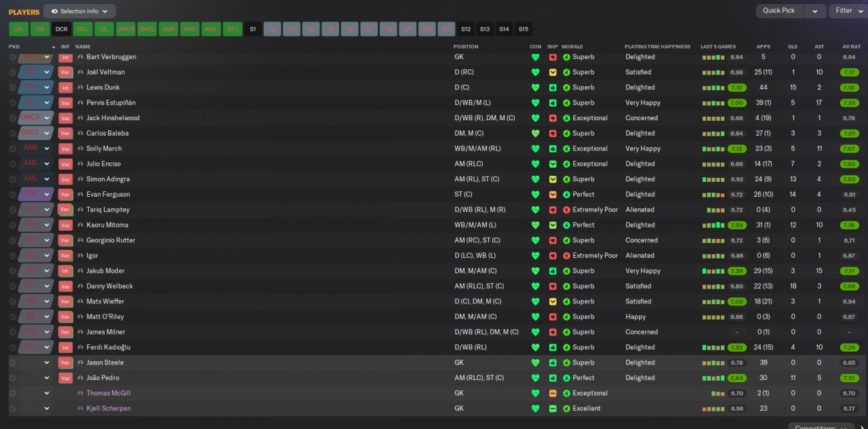Click Mats Wieffer's yellow sharpness icon
This screenshot has height=429, width=868.
point(553,301)
